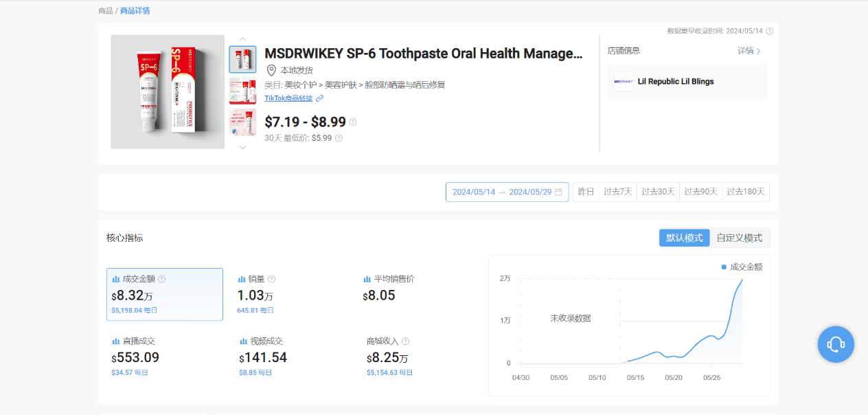Click help icon next to 数据最早收录时间

click(x=769, y=31)
